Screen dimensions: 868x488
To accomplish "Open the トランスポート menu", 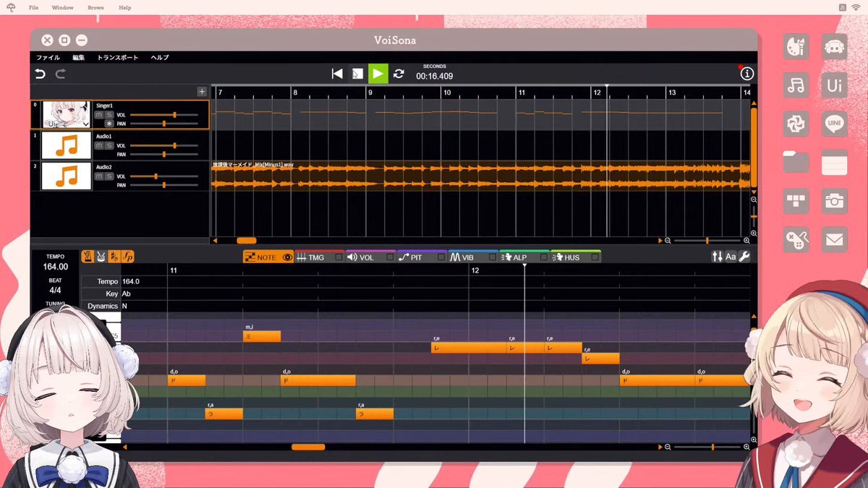I will point(118,57).
